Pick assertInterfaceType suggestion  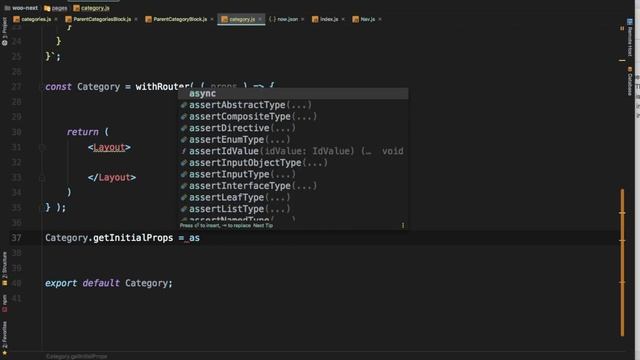293,186
